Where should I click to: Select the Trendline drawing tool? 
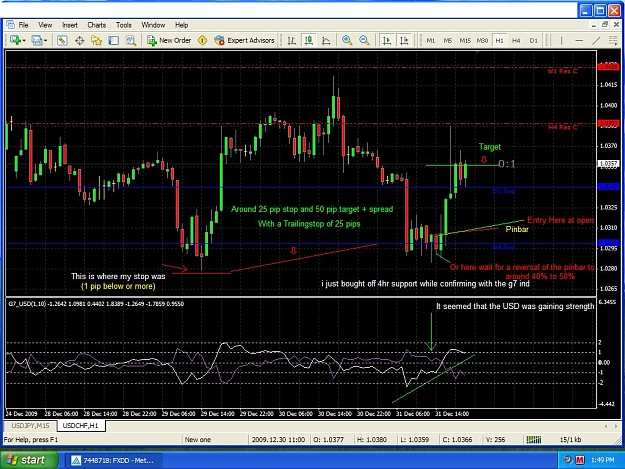pyautogui.click(x=596, y=40)
